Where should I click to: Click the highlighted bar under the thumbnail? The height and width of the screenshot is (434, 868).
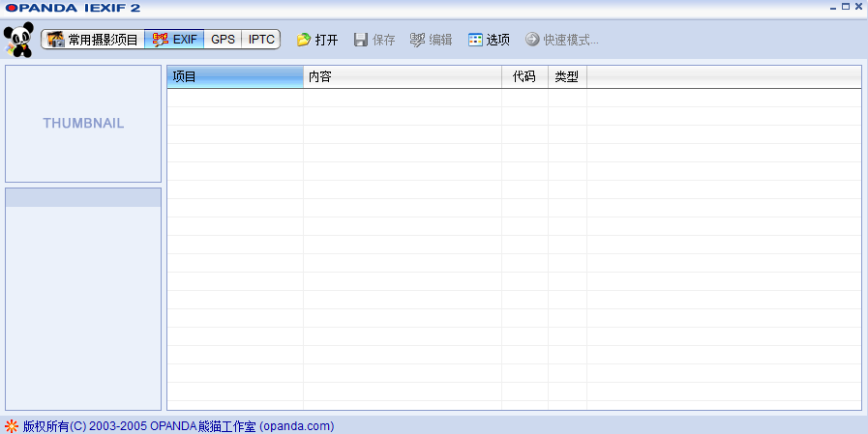(83, 198)
